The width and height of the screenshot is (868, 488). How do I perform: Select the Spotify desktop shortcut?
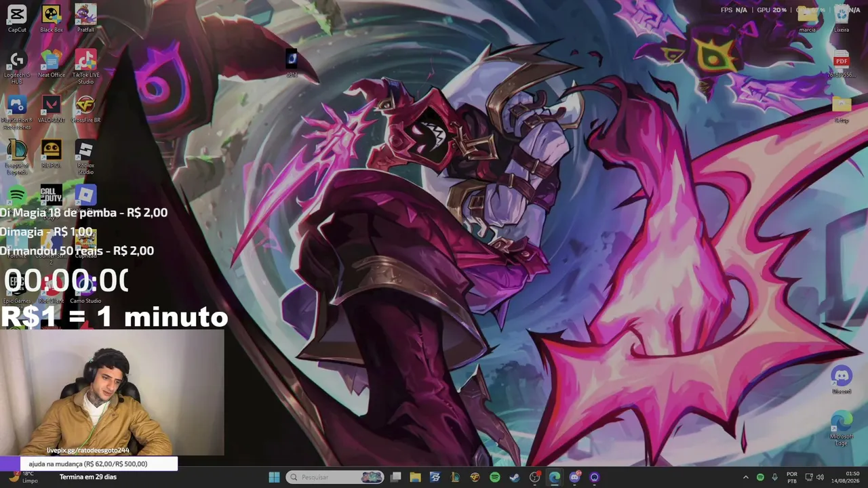(17, 197)
